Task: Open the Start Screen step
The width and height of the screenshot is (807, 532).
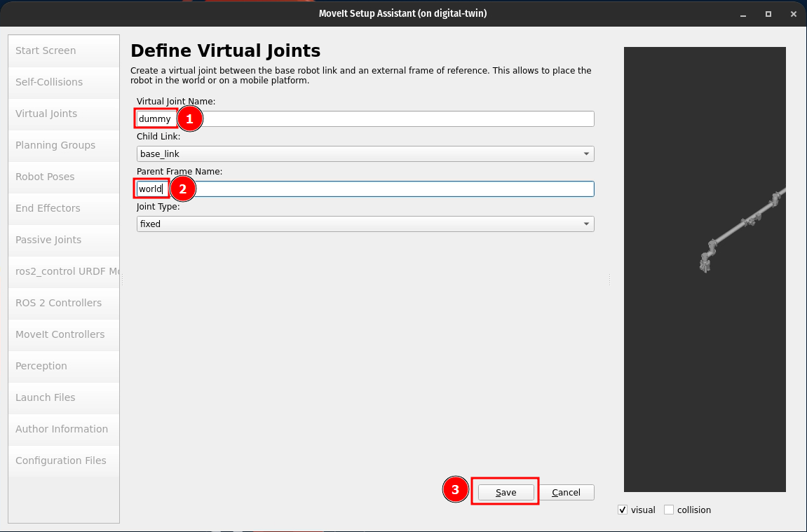Action: 46,50
